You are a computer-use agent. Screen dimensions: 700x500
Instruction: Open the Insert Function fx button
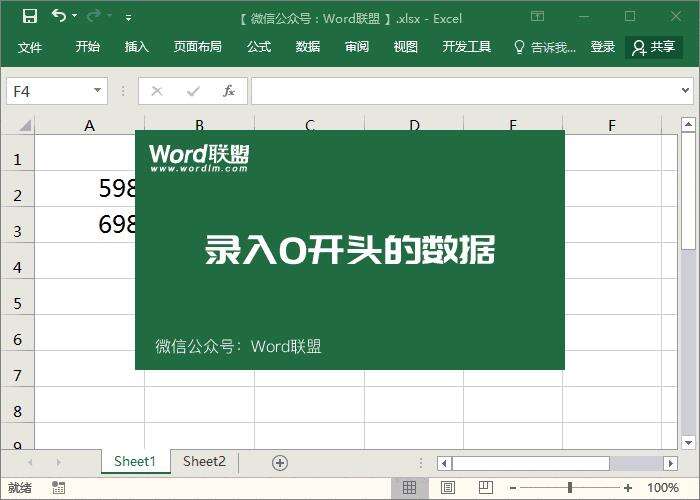[229, 91]
